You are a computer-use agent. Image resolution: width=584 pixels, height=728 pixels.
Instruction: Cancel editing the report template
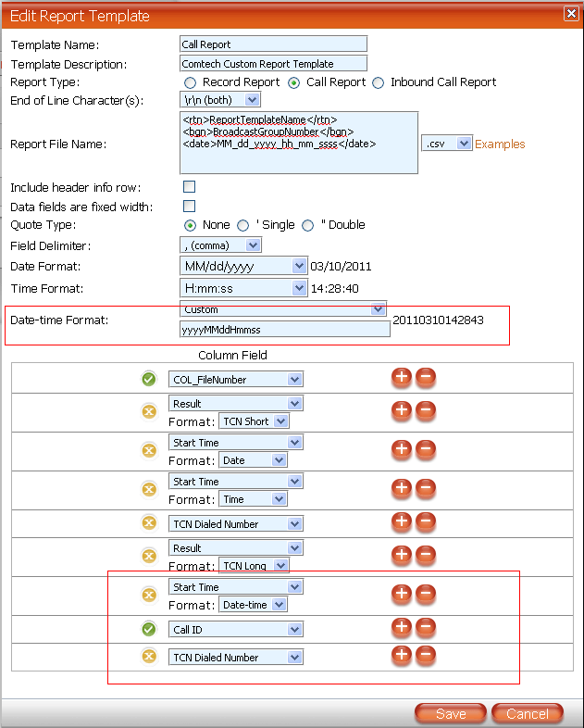pos(528,713)
